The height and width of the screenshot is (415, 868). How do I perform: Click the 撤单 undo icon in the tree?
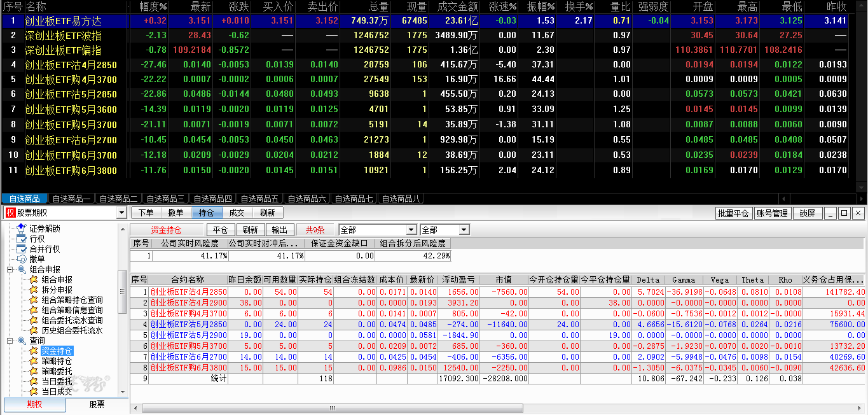[x=21, y=259]
